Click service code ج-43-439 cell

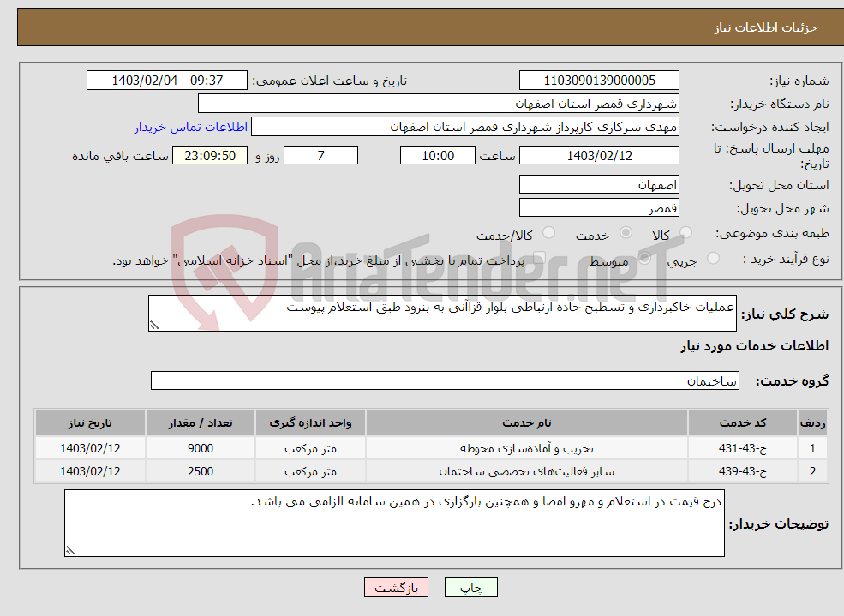tap(742, 471)
